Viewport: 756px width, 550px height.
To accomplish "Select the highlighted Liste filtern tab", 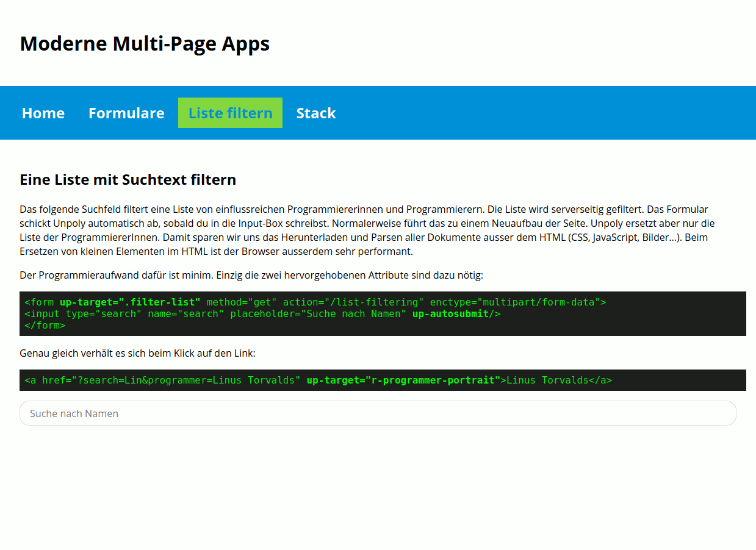I will pos(230,113).
